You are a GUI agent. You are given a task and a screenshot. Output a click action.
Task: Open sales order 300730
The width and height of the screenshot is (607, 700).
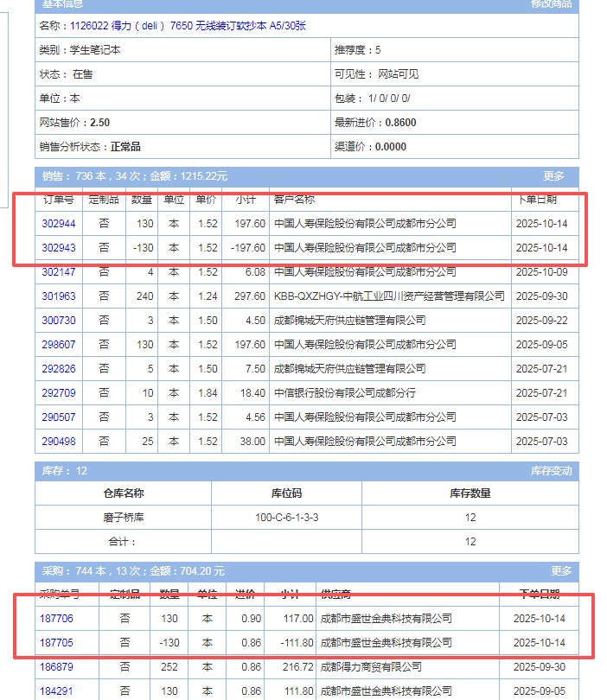click(x=59, y=321)
